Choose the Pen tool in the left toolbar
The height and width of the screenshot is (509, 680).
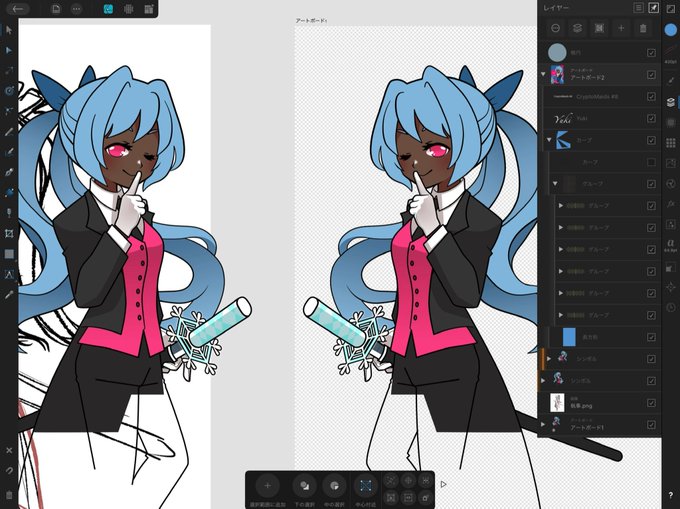point(9,172)
